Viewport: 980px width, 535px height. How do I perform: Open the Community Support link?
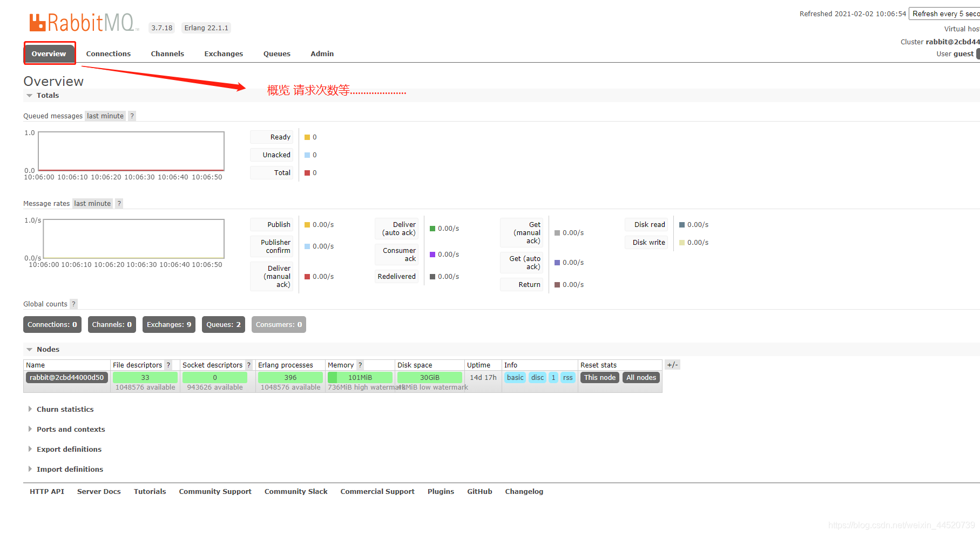point(215,491)
